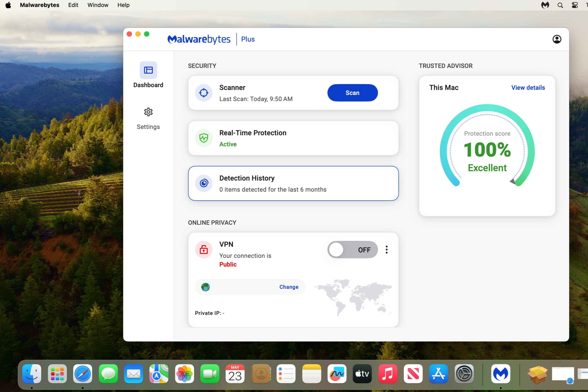588x392 pixels.
Task: Click Change VPN location
Action: pos(289,287)
